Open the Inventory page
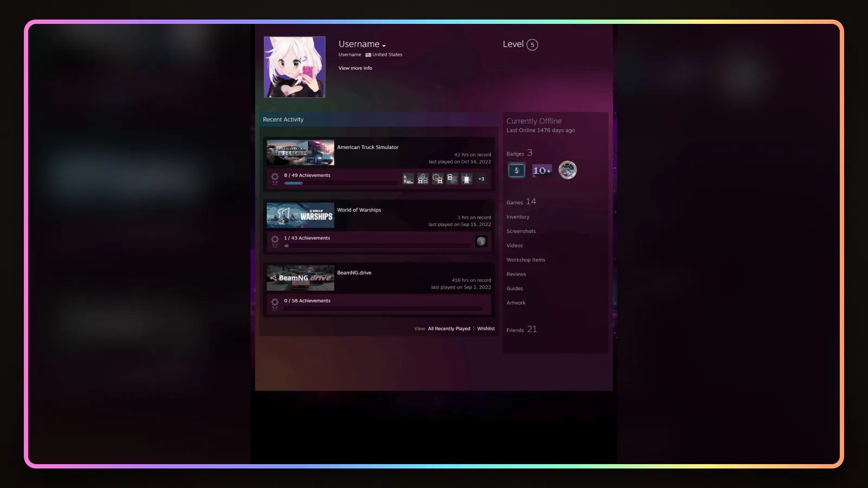 click(518, 217)
